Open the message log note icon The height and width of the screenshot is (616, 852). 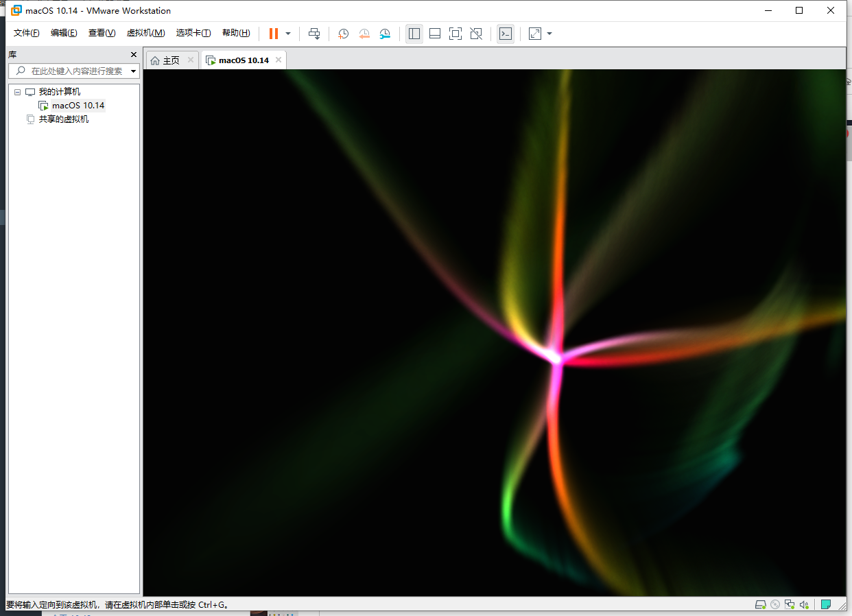pyautogui.click(x=826, y=604)
